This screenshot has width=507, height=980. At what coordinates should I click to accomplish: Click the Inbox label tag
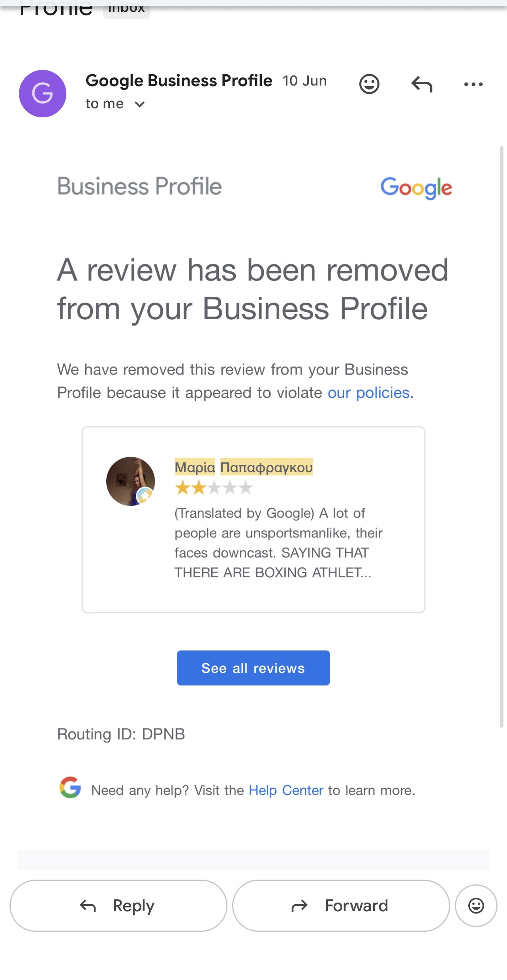point(126,8)
